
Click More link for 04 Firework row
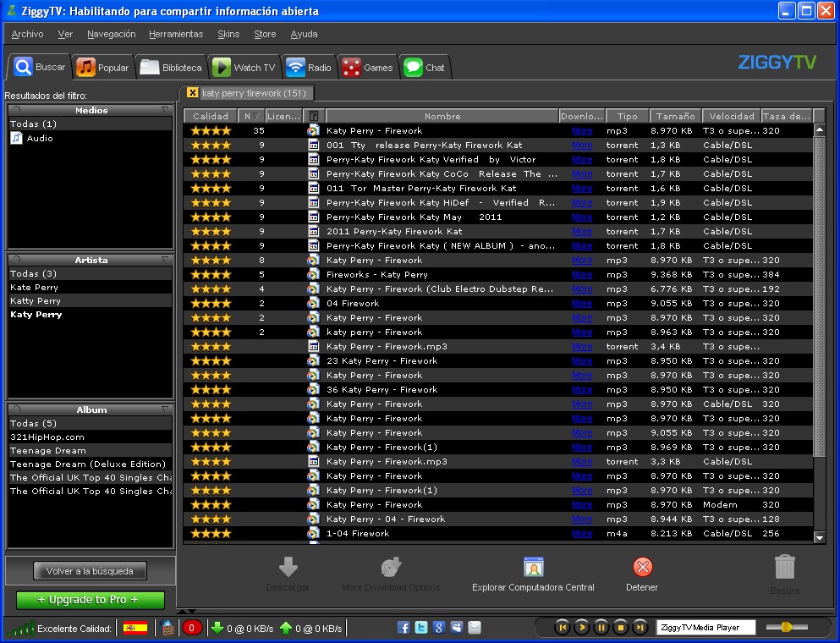(582, 303)
